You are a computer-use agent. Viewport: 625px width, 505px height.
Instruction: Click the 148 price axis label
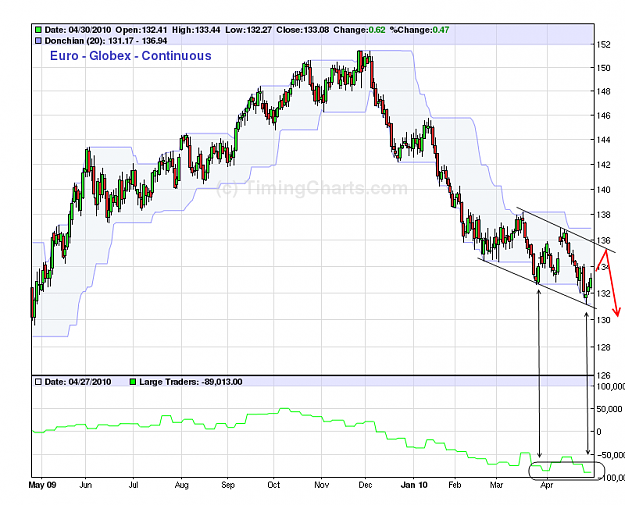point(603,91)
